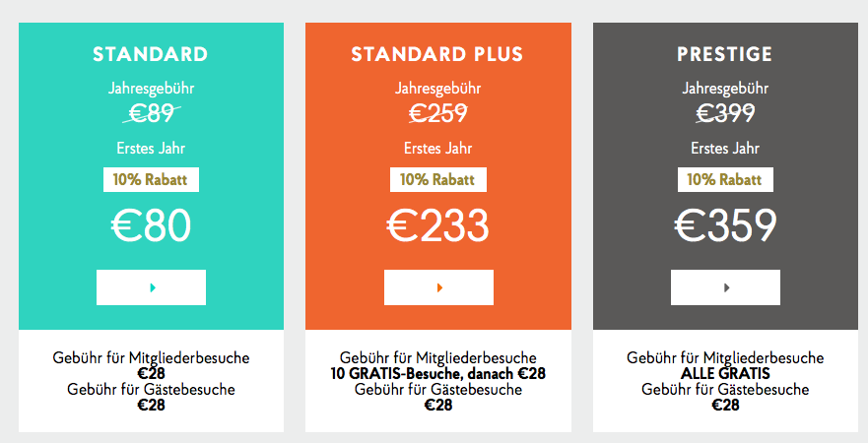Click the crossed-out €259 annual fee

point(437,114)
